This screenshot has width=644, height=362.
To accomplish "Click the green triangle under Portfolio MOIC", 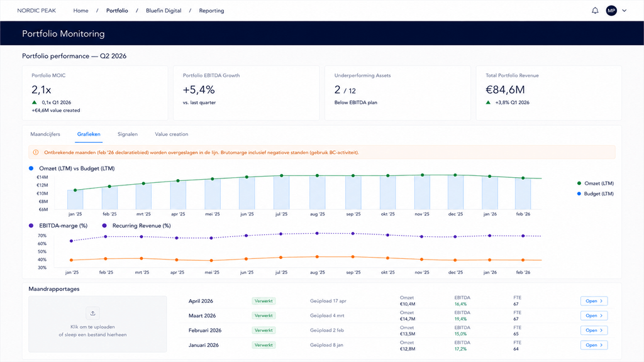I will pyautogui.click(x=35, y=102).
